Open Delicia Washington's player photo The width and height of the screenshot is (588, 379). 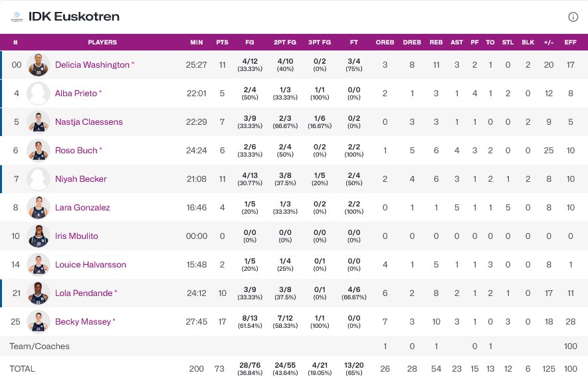(39, 65)
